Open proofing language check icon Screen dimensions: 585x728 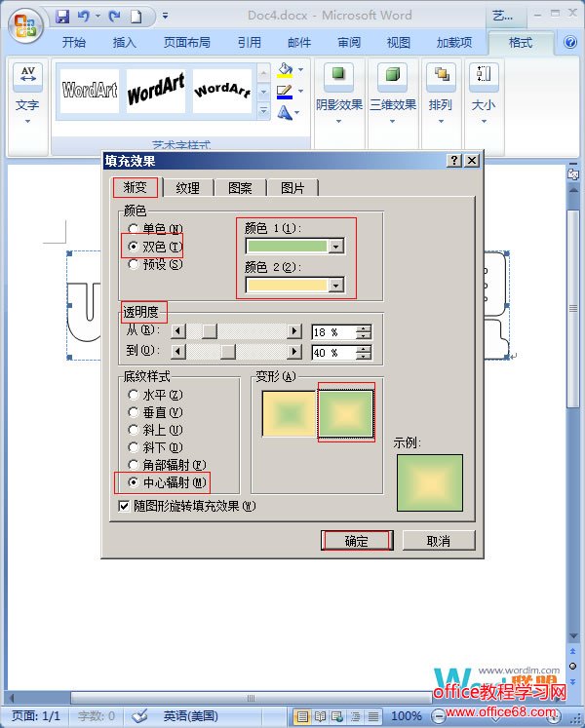click(x=138, y=716)
